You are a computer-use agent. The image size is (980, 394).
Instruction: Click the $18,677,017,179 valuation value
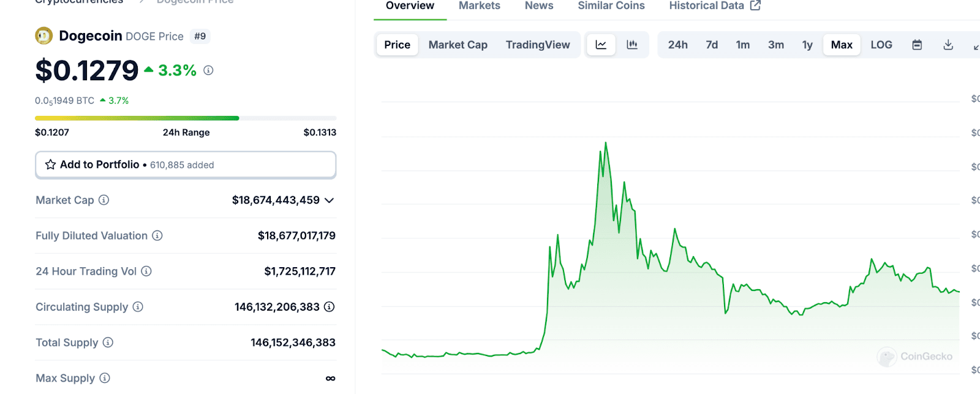[x=296, y=235]
